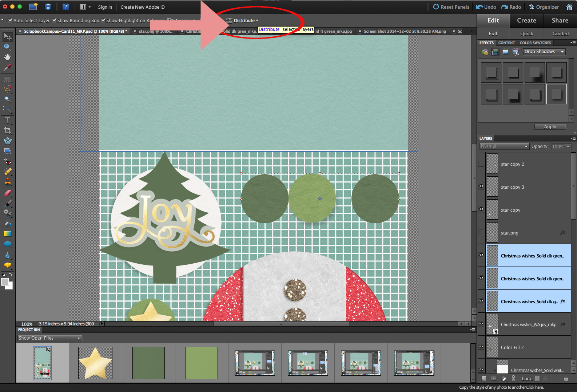
Task: Hide the star copy 3 layer
Action: point(481,187)
